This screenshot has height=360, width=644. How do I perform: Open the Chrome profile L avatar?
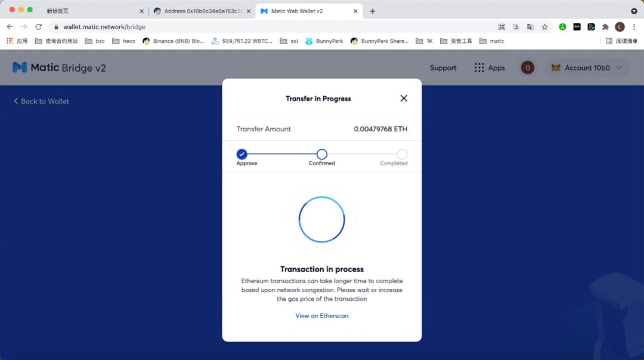[620, 27]
